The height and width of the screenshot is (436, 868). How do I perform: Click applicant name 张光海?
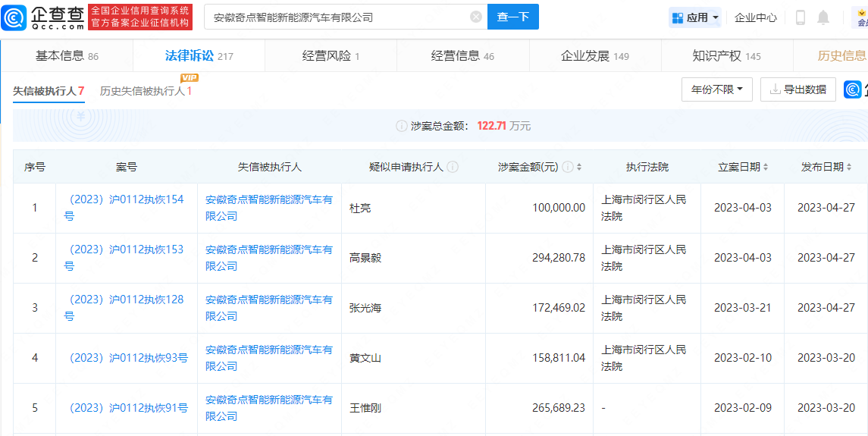[365, 308]
